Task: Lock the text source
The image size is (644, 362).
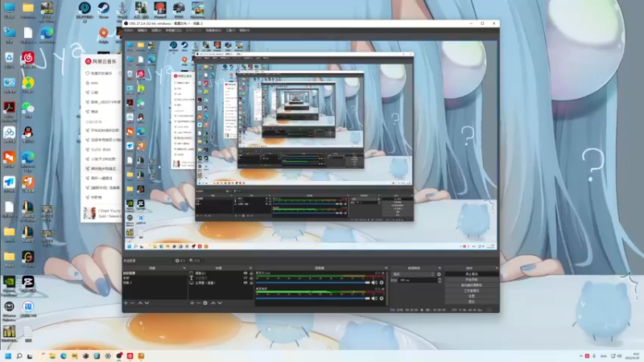Action: [251, 278]
